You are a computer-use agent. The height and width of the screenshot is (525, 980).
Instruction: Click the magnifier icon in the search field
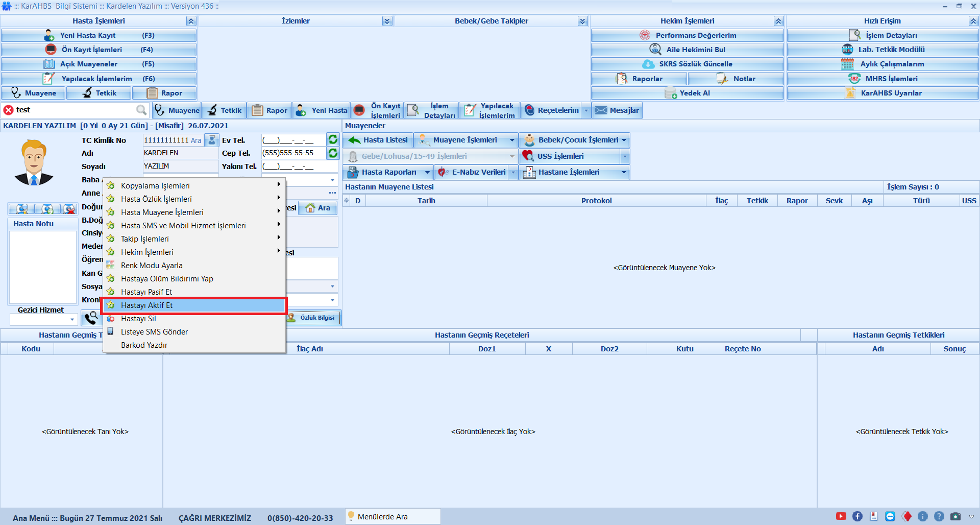pos(141,110)
